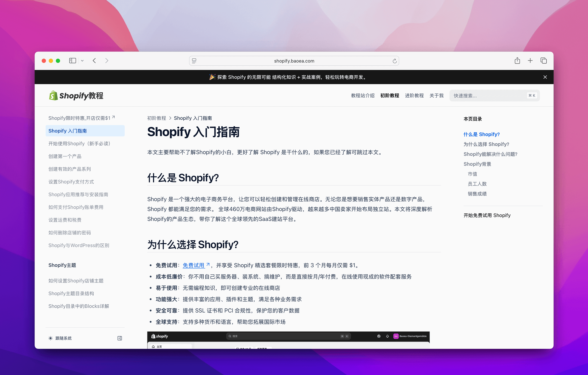
Task: Click the Shopify 入门指南 breadcrumb text
Action: pos(193,118)
